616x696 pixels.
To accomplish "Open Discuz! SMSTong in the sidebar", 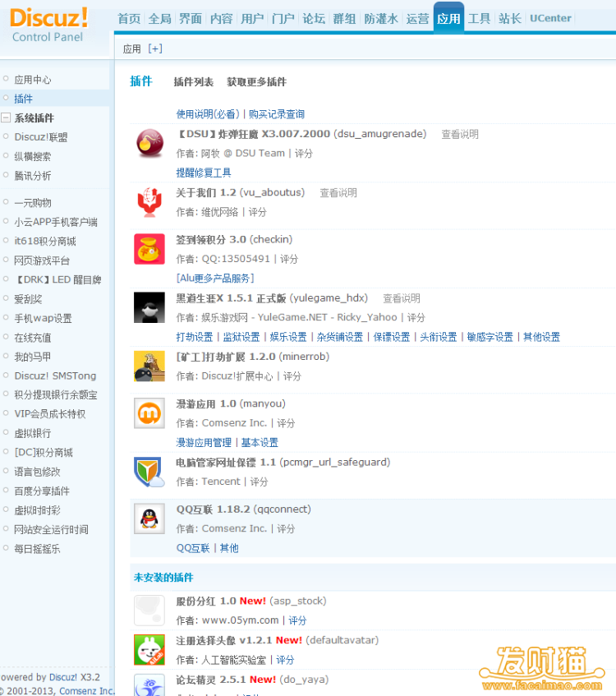I will click(x=55, y=376).
